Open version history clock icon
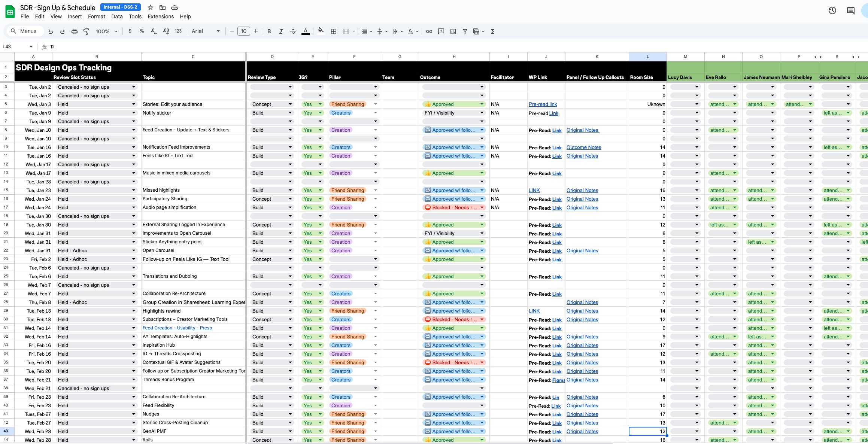The image size is (868, 444). pyautogui.click(x=832, y=10)
